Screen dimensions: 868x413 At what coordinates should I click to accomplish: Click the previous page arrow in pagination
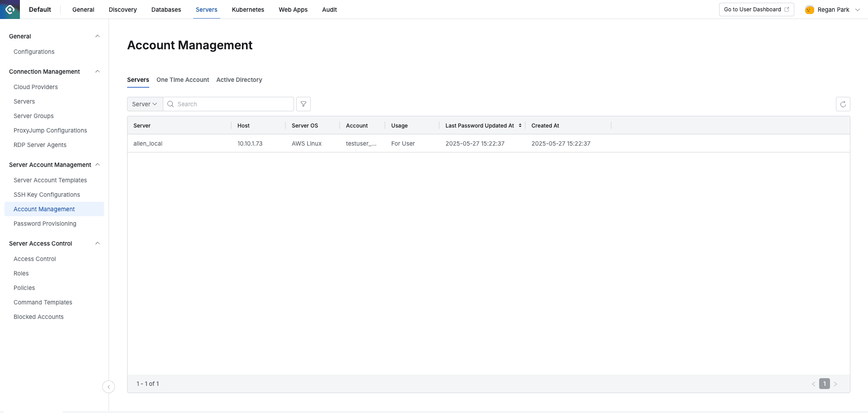tap(814, 384)
